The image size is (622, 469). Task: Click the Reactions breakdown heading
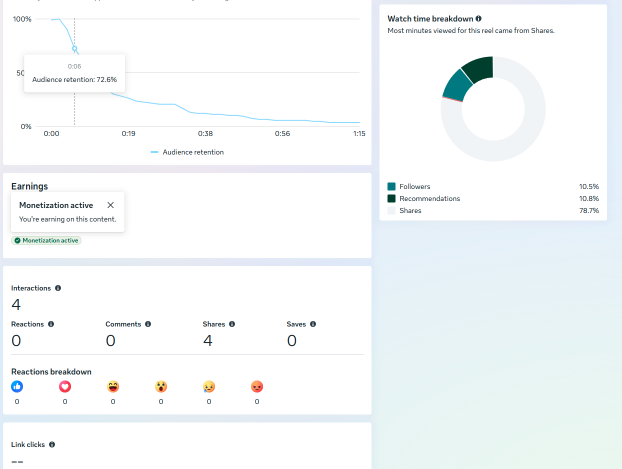[51, 372]
